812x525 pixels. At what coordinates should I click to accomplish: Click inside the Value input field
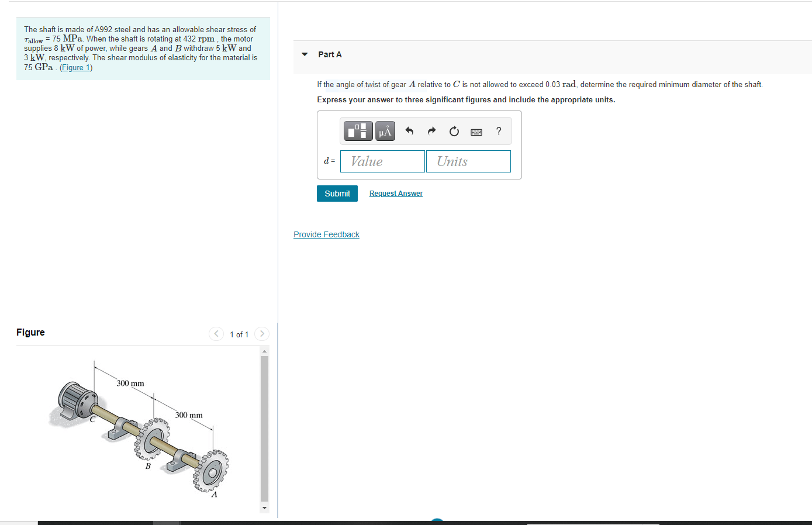coord(382,161)
